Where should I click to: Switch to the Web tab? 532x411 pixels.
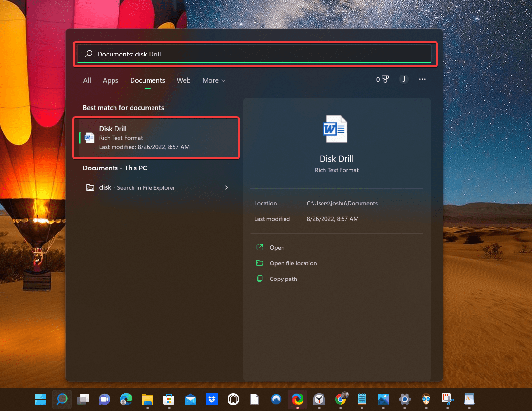click(x=184, y=80)
